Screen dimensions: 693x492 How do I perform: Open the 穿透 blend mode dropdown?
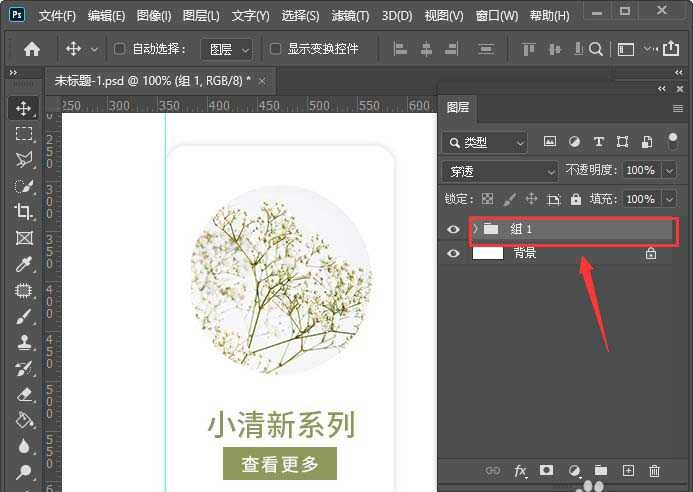[500, 171]
